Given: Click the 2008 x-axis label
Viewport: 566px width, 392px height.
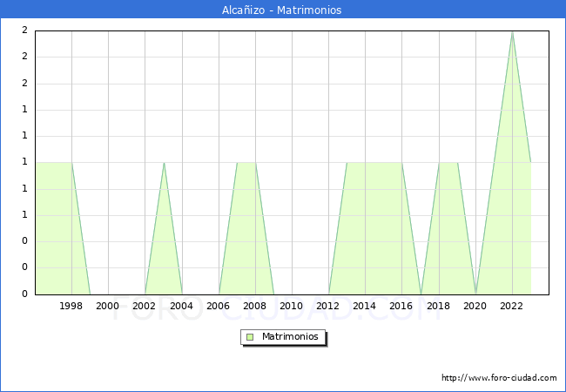Looking at the screenshot, I should tap(255, 306).
